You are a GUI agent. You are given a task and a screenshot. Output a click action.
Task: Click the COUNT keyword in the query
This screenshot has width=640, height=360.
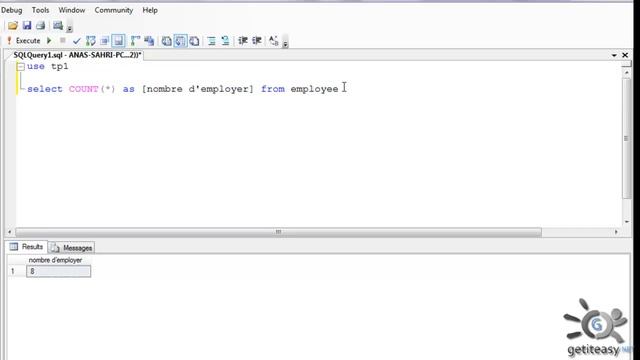[83, 89]
